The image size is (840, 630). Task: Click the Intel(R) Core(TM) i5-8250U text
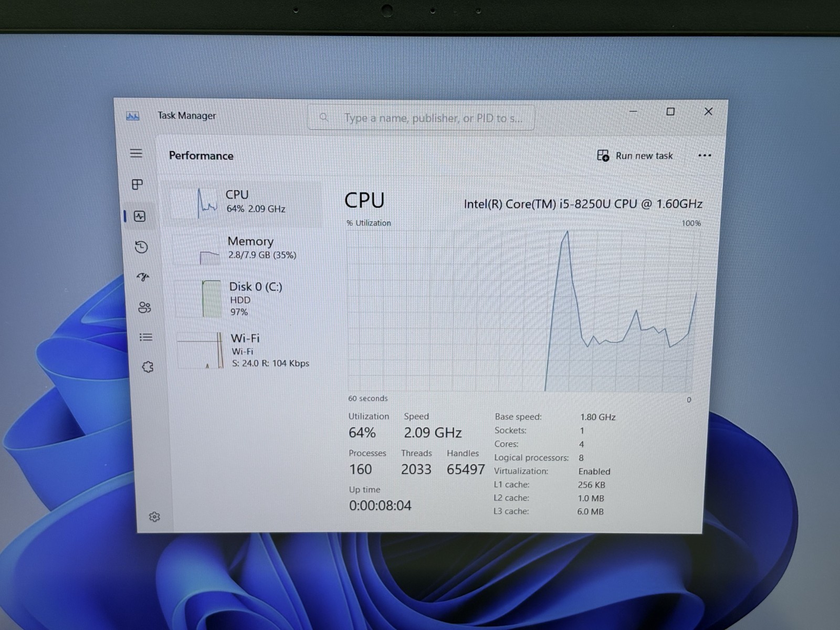click(x=583, y=204)
